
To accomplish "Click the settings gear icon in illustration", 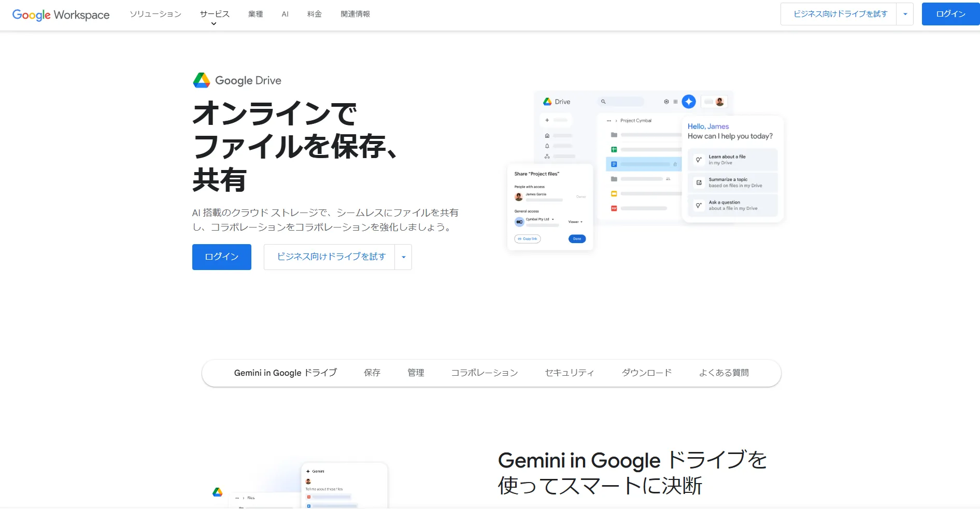I will coord(666,102).
